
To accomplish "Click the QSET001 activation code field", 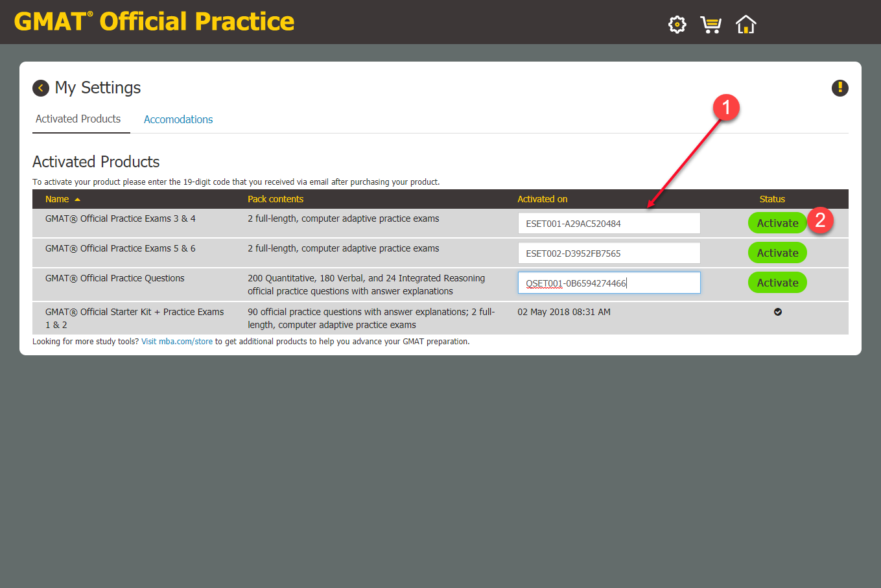I will click(609, 282).
